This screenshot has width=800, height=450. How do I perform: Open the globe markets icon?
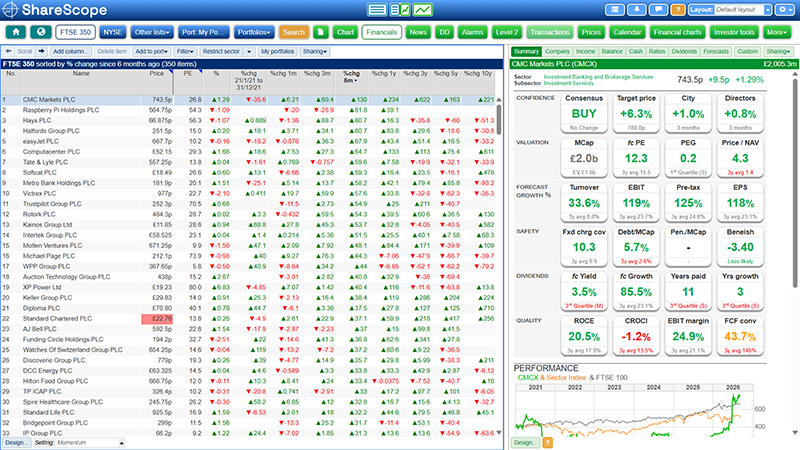(41, 32)
